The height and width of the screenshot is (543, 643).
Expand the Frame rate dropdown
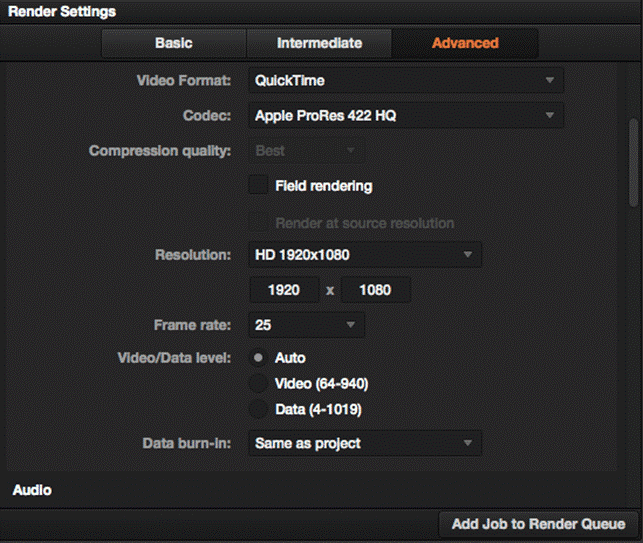(x=305, y=325)
